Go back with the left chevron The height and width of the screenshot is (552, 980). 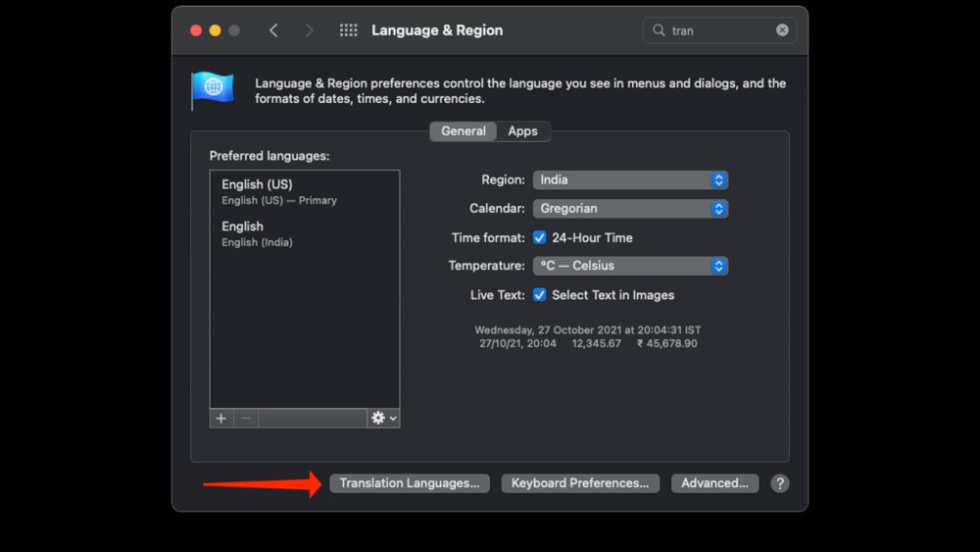[x=273, y=30]
